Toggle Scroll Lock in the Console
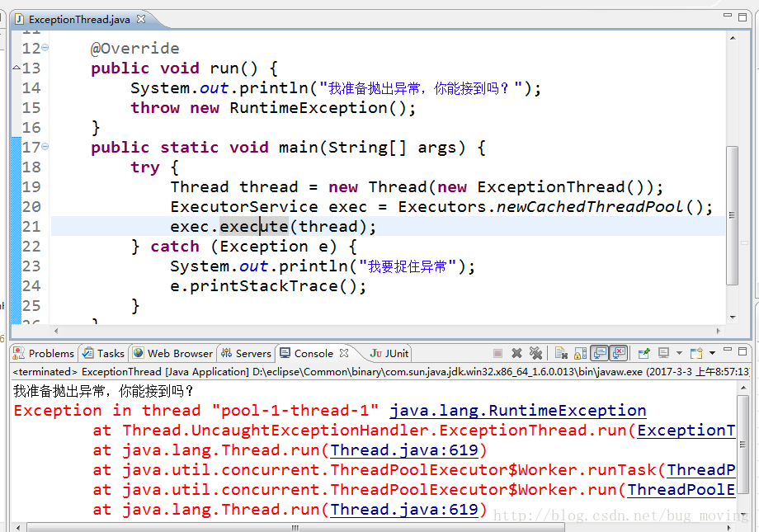The width and height of the screenshot is (759, 532). tap(580, 353)
